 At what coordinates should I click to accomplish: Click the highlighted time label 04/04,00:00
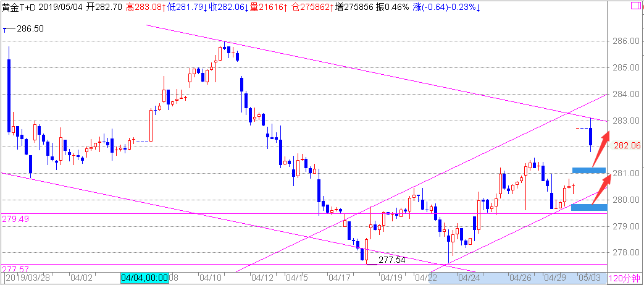pos(145,278)
